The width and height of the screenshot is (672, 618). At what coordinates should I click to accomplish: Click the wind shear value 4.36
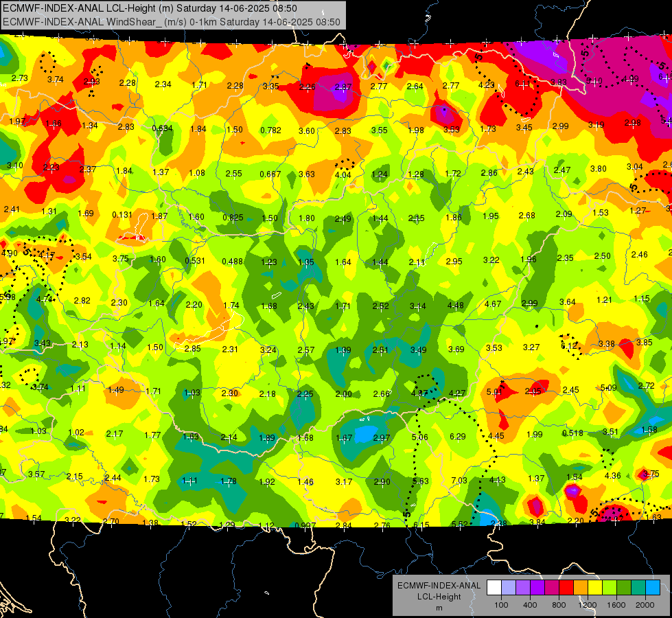click(613, 476)
